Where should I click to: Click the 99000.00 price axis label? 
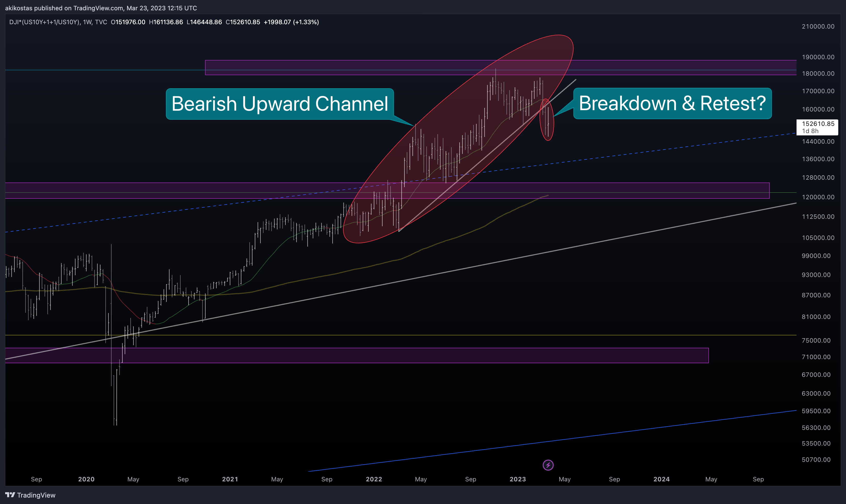click(x=816, y=256)
